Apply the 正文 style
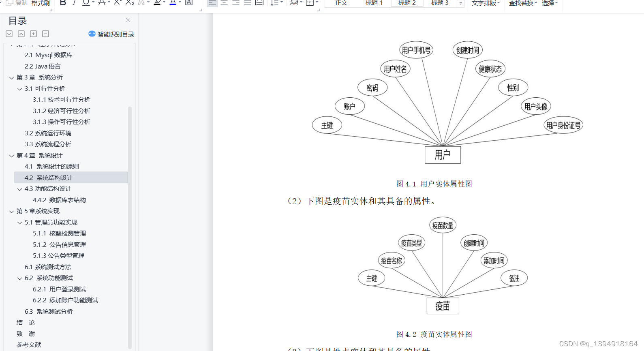 341,3
